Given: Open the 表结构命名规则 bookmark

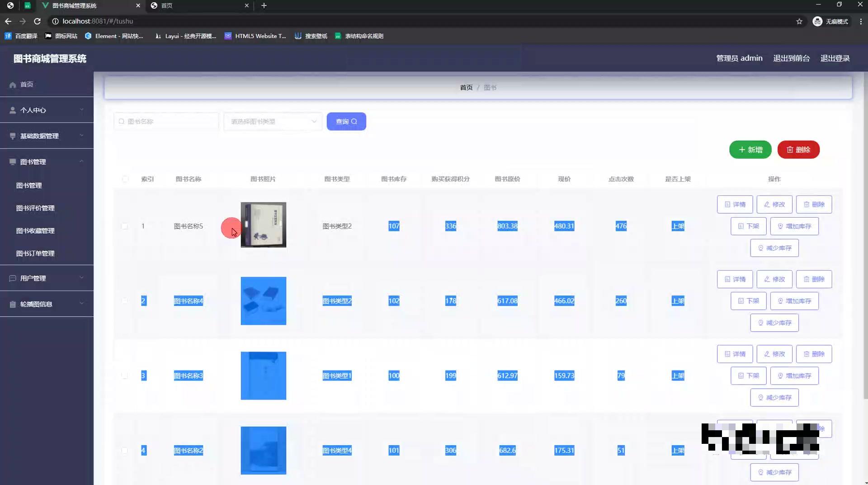Looking at the screenshot, I should tap(359, 36).
